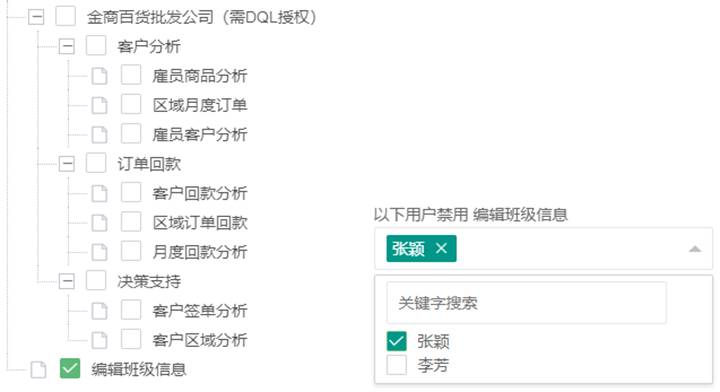Viewport: 720px width, 392px height.
Task: Click the document icon beside 客户签单分析
Action: point(99,311)
